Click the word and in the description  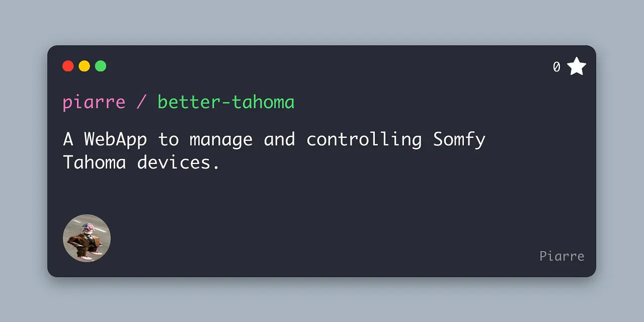coord(279,139)
